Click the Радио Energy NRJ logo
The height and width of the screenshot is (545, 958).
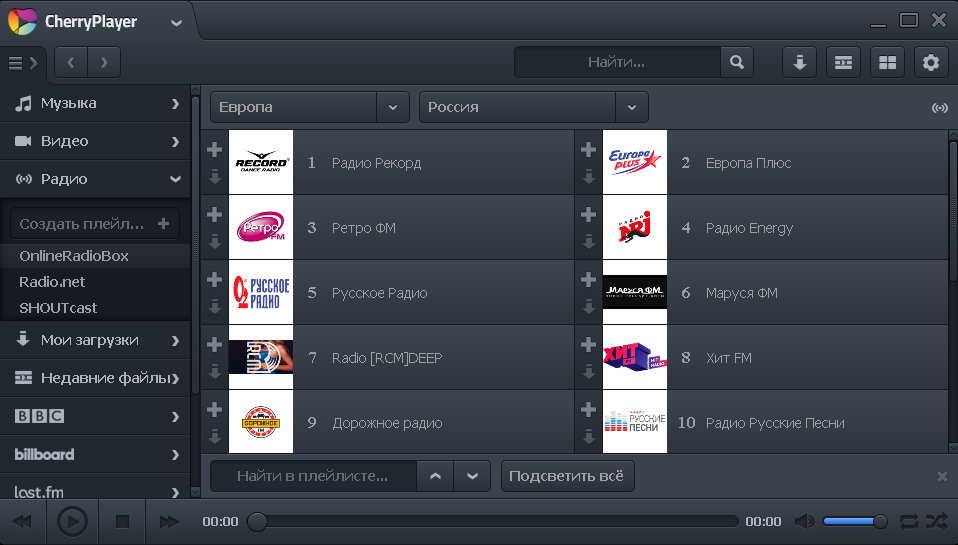pyautogui.click(x=635, y=227)
